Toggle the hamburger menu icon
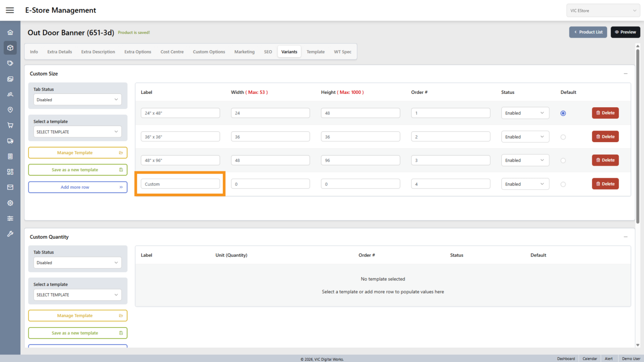Screen dimensions: 644x362 [x=10, y=10]
